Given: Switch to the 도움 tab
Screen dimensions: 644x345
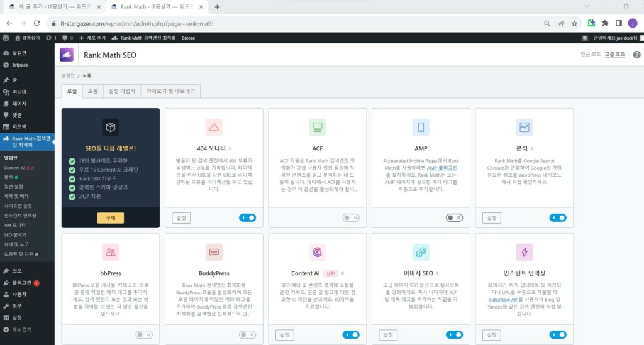Looking at the screenshot, I should tap(92, 91).
